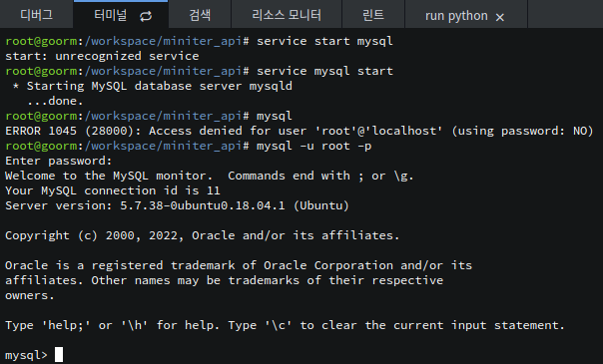The height and width of the screenshot is (364, 603).
Task: Click the "Type 'help;'" instruction line
Action: pos(285,325)
